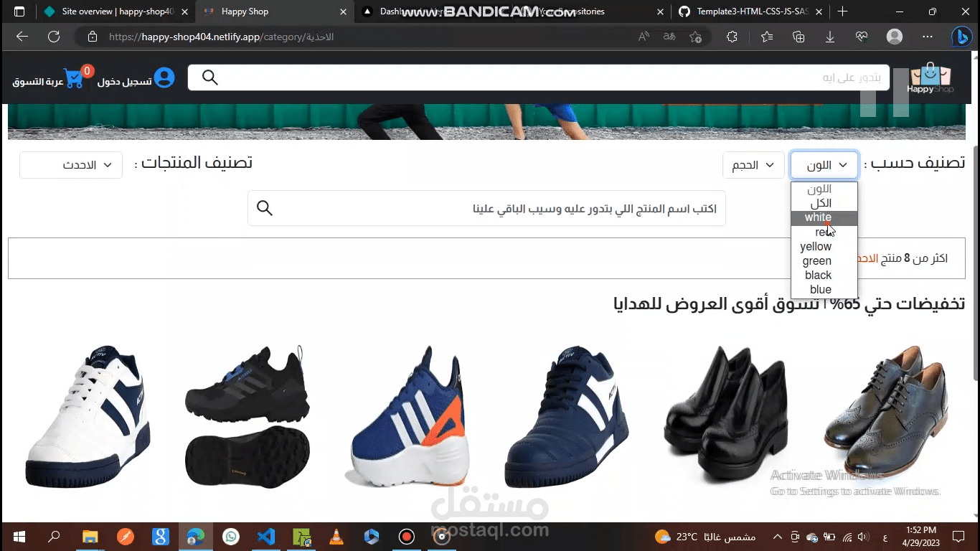Click the browser back arrow
The height and width of the screenshot is (551, 980).
[22, 37]
